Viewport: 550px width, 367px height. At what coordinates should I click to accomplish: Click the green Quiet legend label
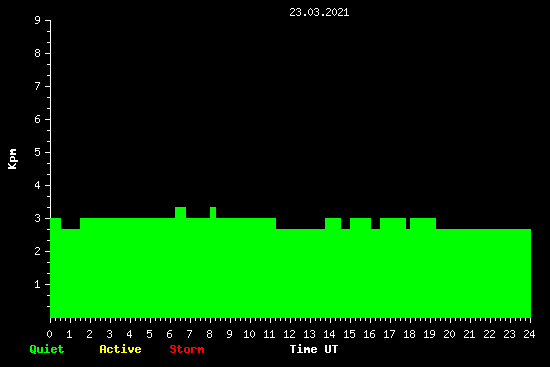click(47, 349)
